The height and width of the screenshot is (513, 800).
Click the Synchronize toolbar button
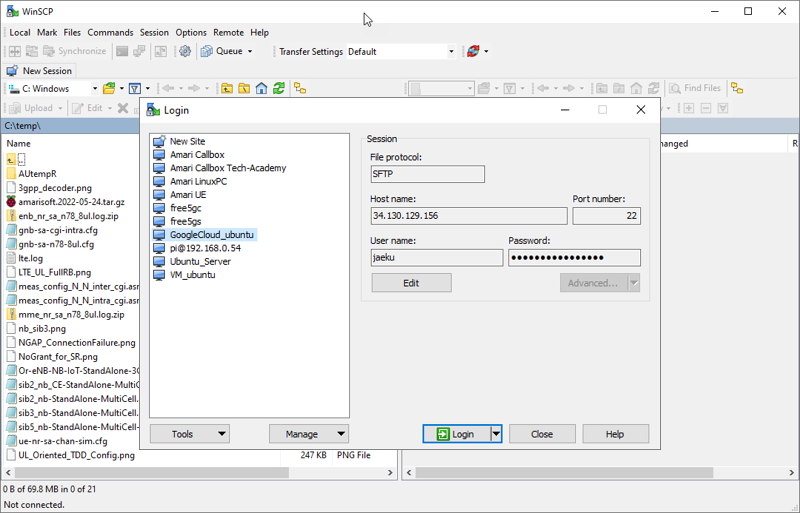(75, 51)
